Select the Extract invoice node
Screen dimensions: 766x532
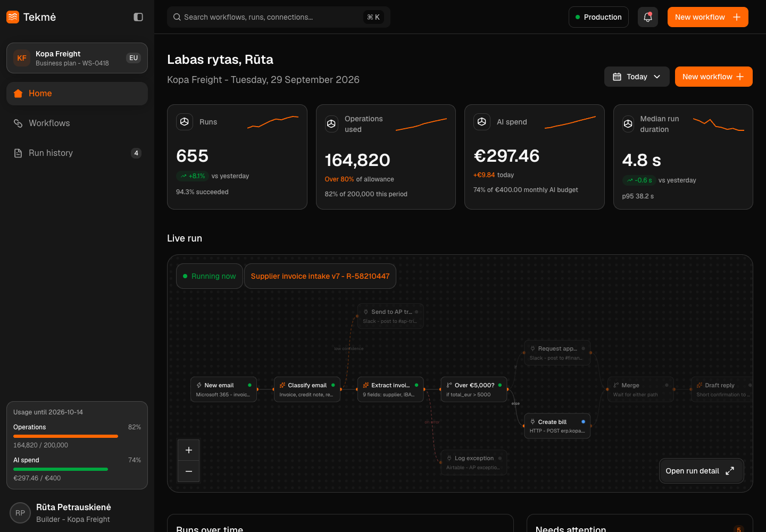click(390, 389)
